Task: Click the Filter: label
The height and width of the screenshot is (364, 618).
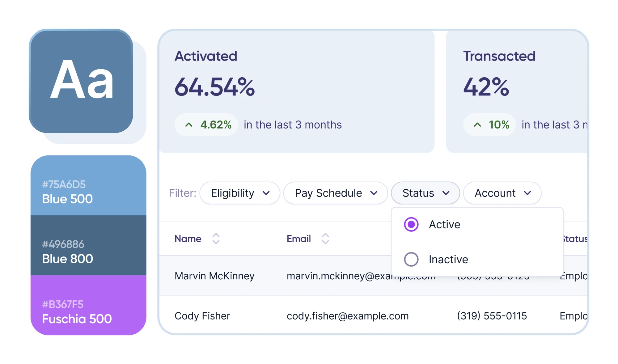Action: [183, 193]
